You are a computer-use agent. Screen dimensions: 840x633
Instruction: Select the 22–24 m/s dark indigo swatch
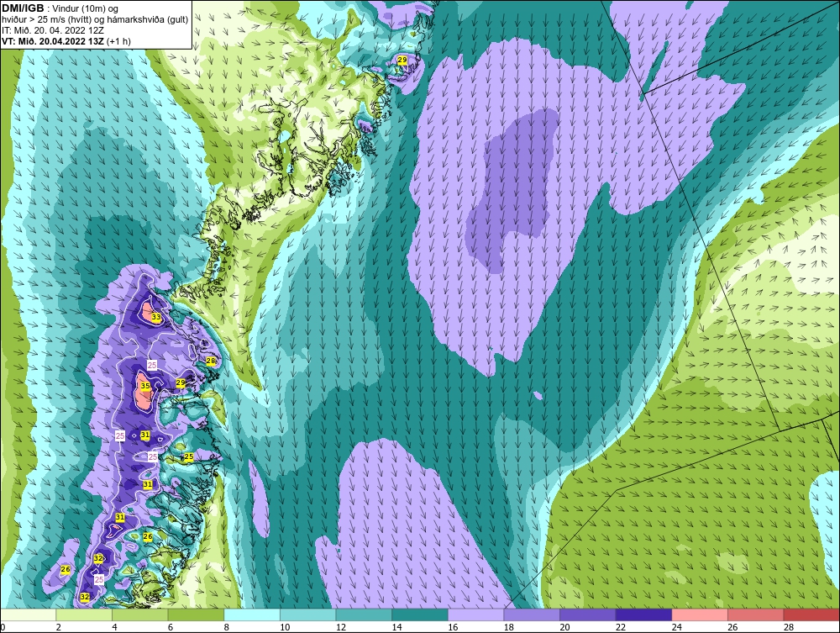tap(643, 615)
